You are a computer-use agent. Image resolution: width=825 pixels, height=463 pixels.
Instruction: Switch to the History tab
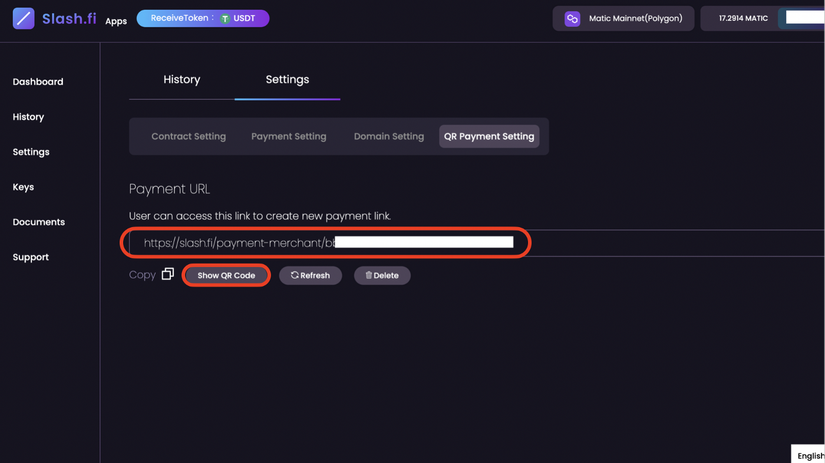pyautogui.click(x=182, y=80)
